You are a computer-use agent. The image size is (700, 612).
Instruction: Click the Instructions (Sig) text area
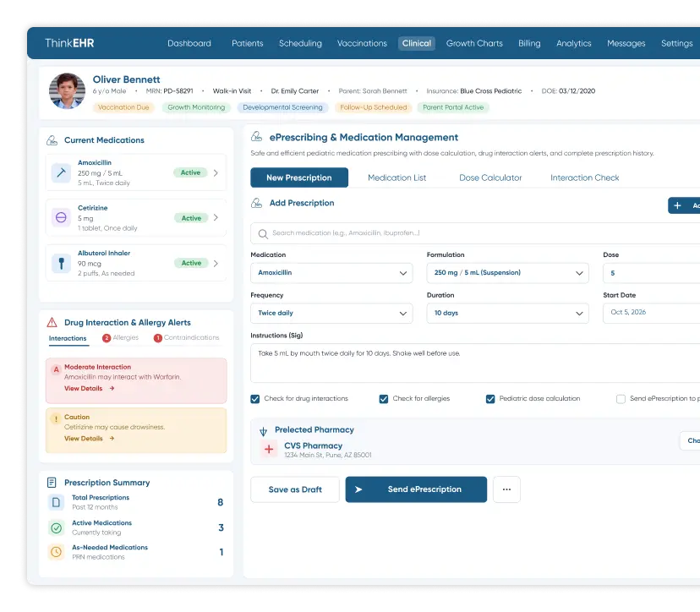coord(475,363)
